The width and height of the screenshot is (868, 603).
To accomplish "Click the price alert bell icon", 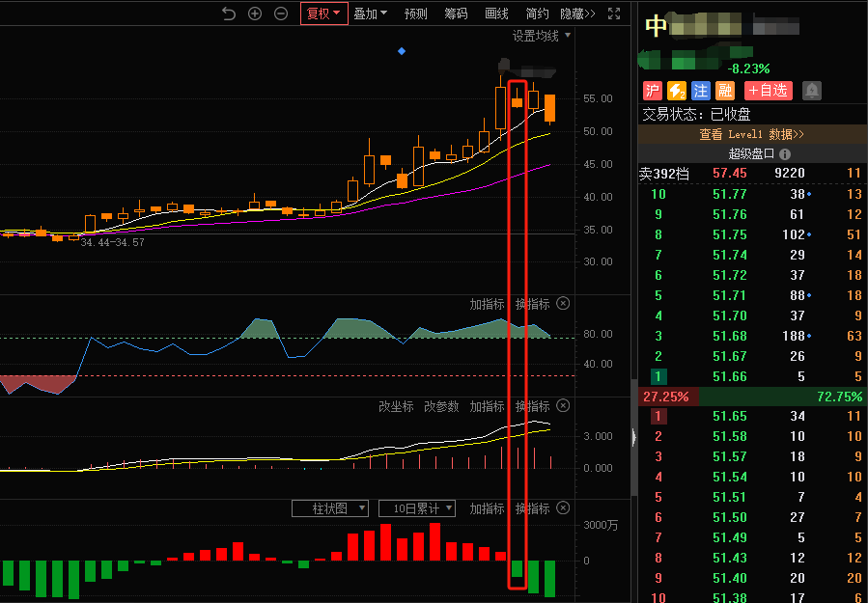I will coord(812,91).
